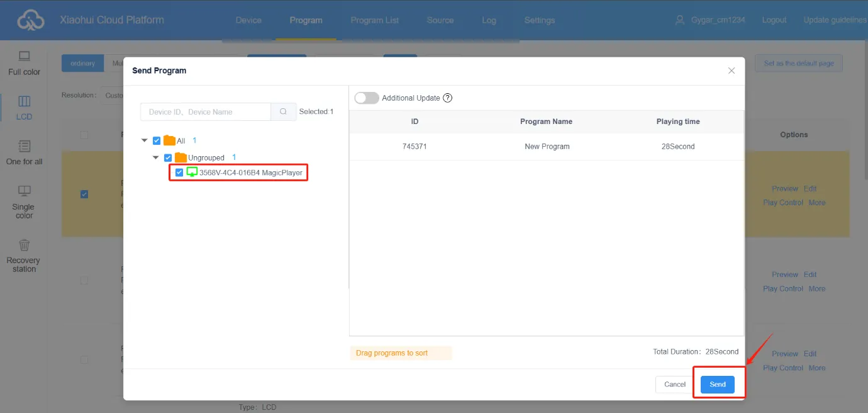Image resolution: width=868 pixels, height=413 pixels.
Task: Click Set as the default page button
Action: click(799, 64)
